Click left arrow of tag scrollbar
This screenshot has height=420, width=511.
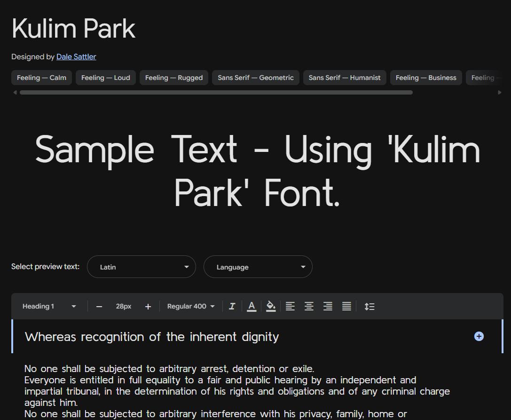tap(15, 92)
